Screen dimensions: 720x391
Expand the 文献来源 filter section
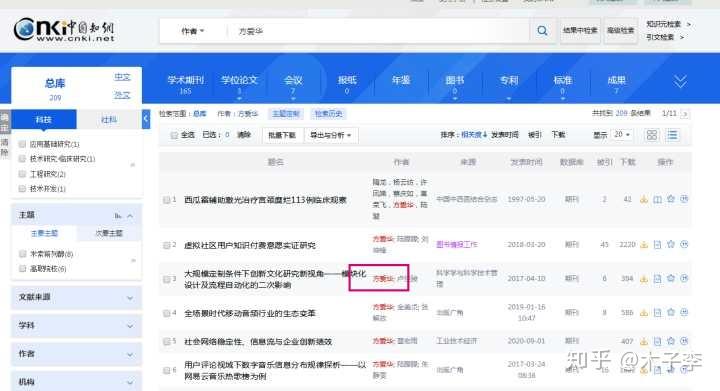pos(76,297)
